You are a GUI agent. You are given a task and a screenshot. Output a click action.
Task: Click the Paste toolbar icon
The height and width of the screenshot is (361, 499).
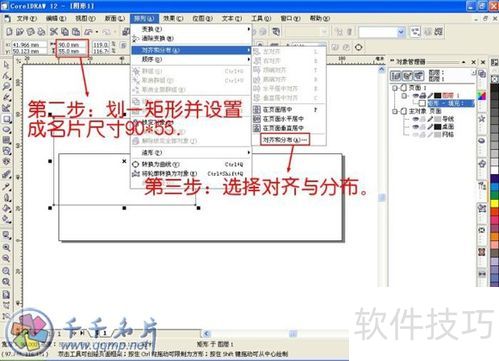pyautogui.click(x=76, y=32)
